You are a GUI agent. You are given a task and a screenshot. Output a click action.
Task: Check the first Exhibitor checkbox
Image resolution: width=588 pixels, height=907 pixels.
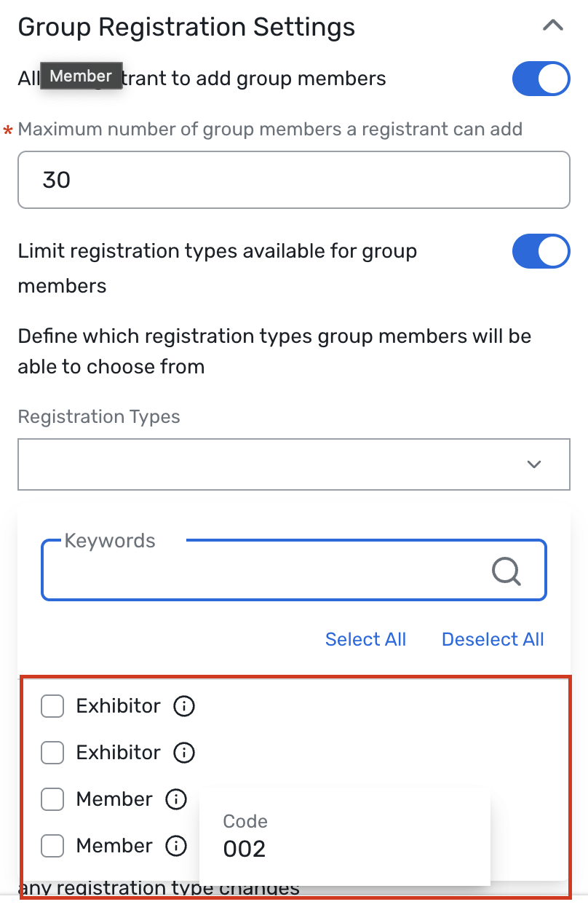(52, 706)
